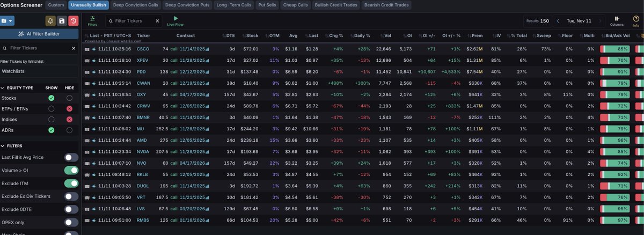Image resolution: width=644 pixels, height=235 pixels.
Task: Click the save filter floppy disk icon
Action: coord(62,21)
